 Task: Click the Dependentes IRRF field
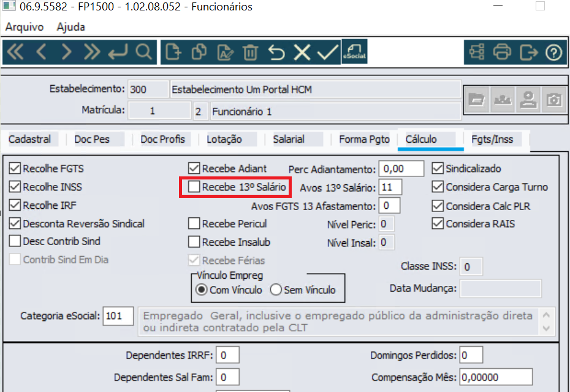point(227,355)
